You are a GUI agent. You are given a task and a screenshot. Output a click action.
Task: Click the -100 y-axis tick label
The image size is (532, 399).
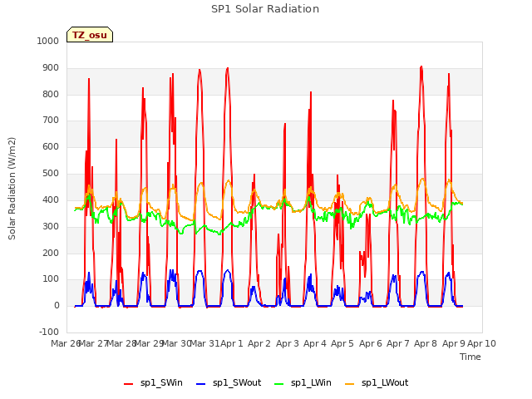(49, 332)
